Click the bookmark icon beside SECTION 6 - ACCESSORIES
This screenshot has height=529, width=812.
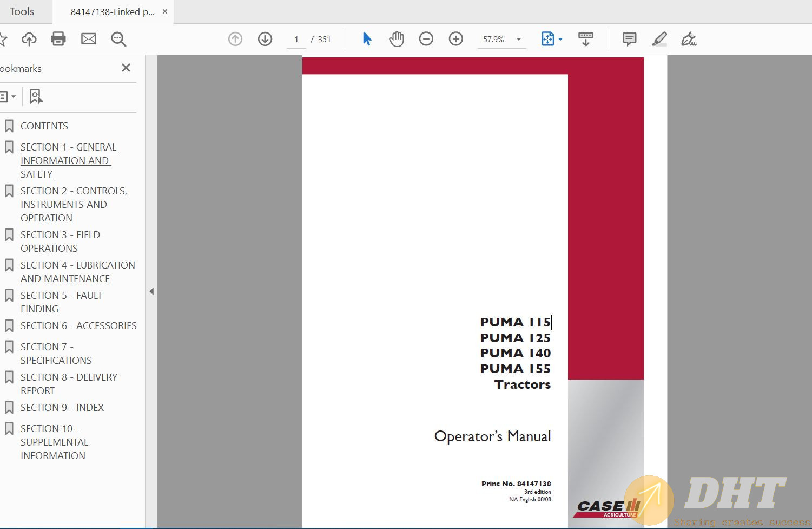click(9, 326)
